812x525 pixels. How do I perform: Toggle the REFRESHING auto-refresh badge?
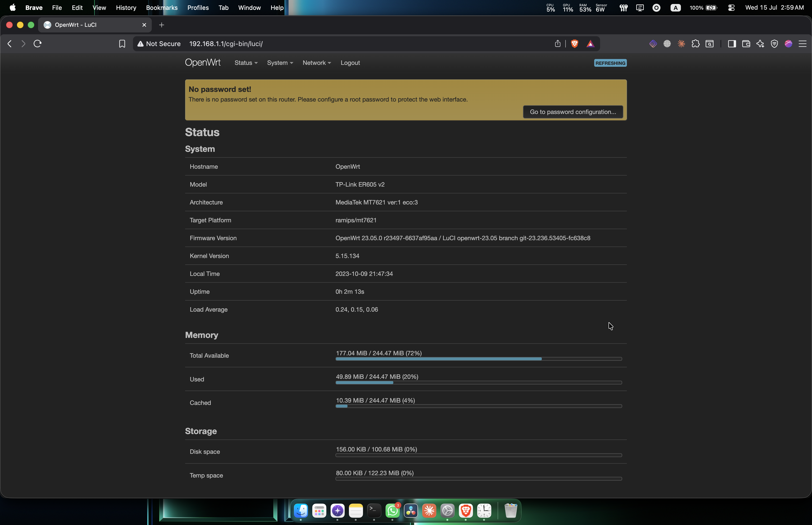click(x=610, y=63)
